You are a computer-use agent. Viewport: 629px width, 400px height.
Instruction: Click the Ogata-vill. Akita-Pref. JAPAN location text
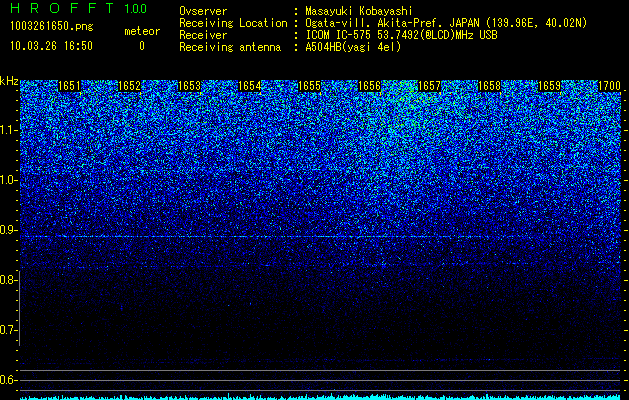[446, 23]
